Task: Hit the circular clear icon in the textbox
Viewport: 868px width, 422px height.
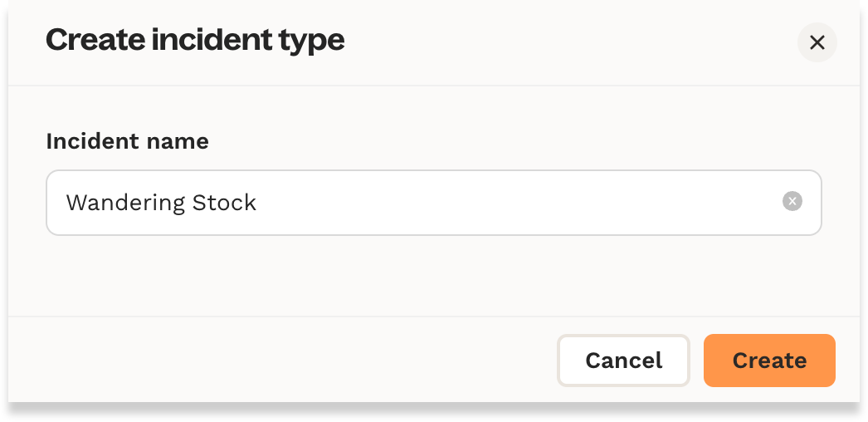Action: click(792, 201)
